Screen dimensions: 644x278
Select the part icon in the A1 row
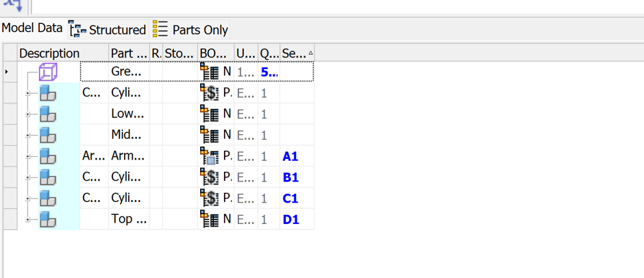tap(48, 156)
